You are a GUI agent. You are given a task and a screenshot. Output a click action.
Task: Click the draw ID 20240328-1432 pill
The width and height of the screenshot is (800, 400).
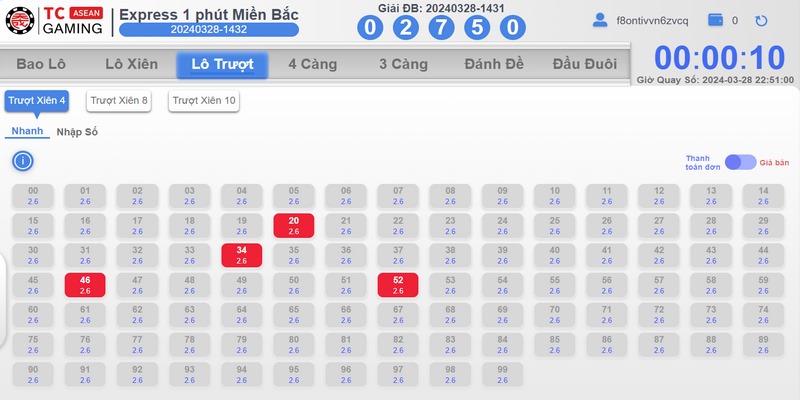click(x=209, y=30)
